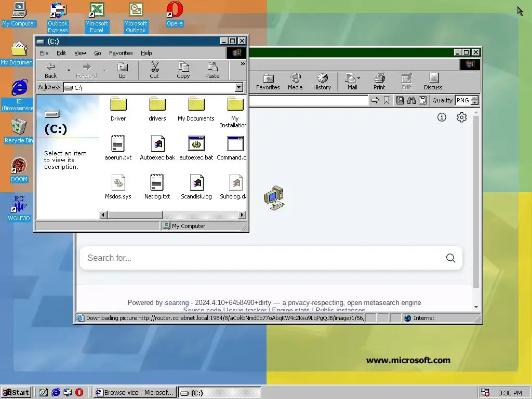Select the autoexec.bat file
This screenshot has width=532, height=399.
(196, 148)
